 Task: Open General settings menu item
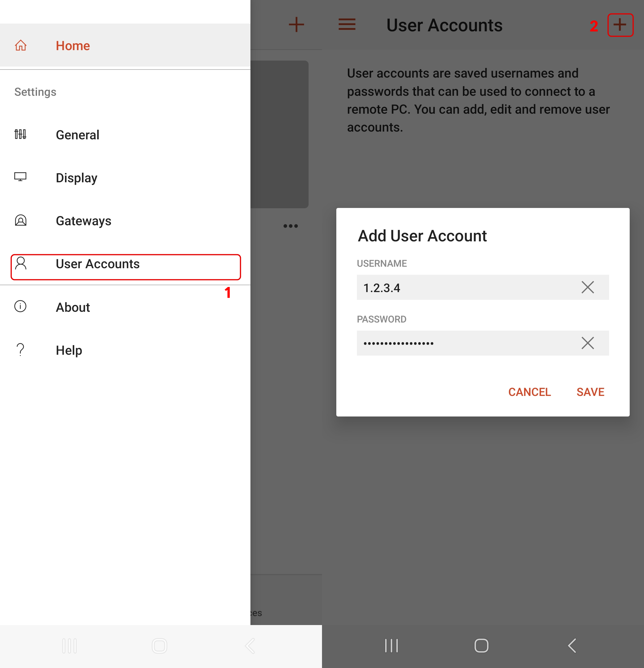point(78,135)
